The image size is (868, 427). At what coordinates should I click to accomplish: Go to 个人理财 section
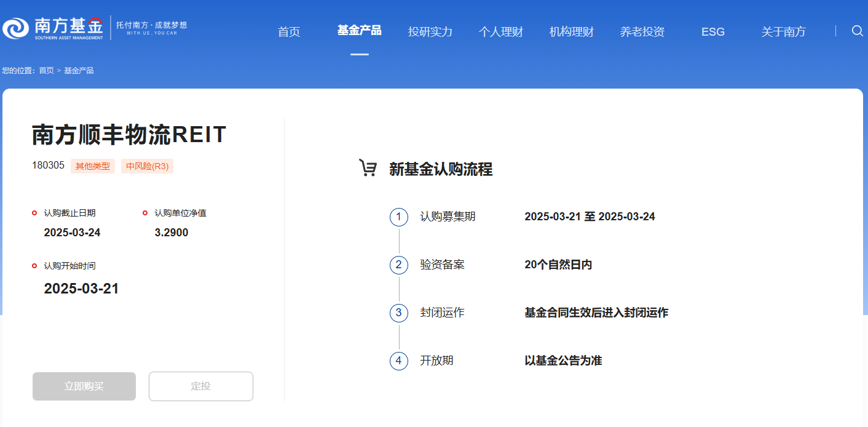(x=501, y=32)
